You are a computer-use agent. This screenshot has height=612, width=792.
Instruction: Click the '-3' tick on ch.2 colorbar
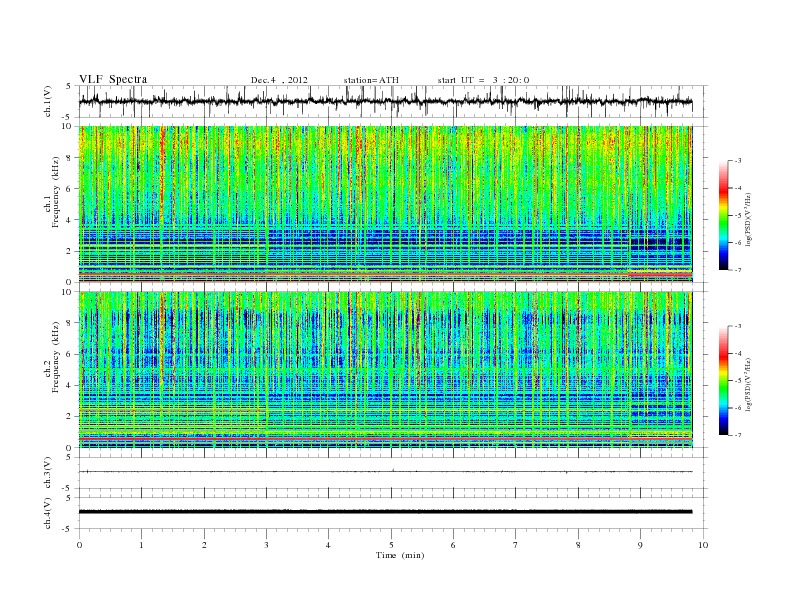[x=738, y=326]
